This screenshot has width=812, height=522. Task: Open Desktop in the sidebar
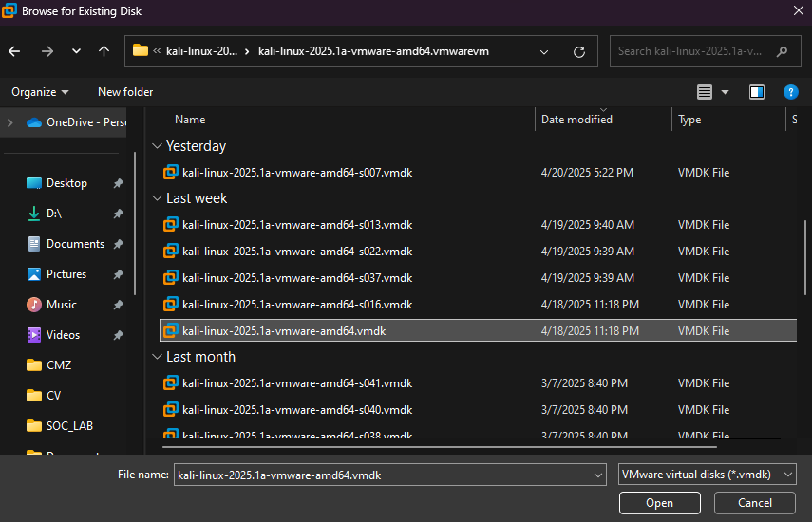tap(66, 183)
